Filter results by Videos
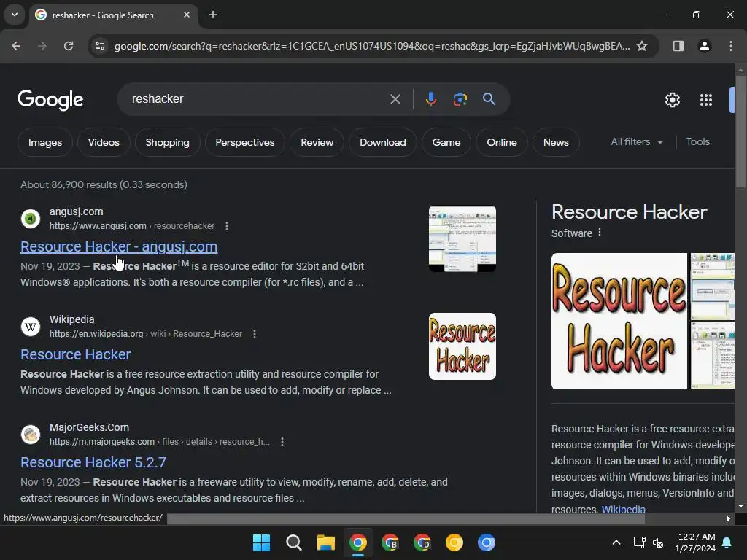 point(104,142)
